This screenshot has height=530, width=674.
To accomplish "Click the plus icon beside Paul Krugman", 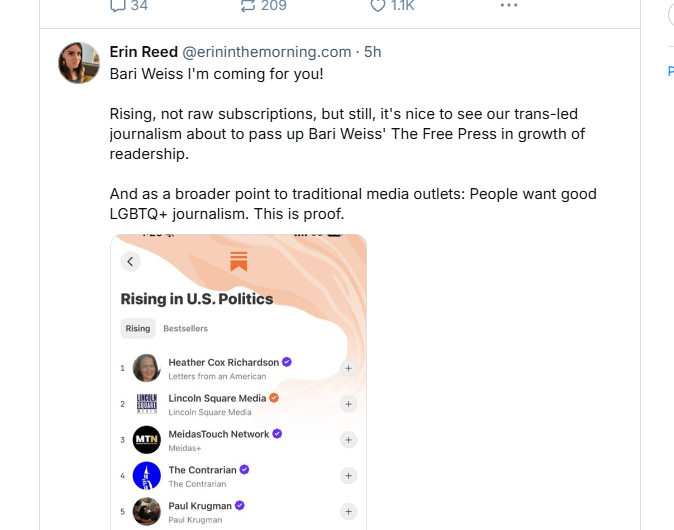I will click(348, 511).
